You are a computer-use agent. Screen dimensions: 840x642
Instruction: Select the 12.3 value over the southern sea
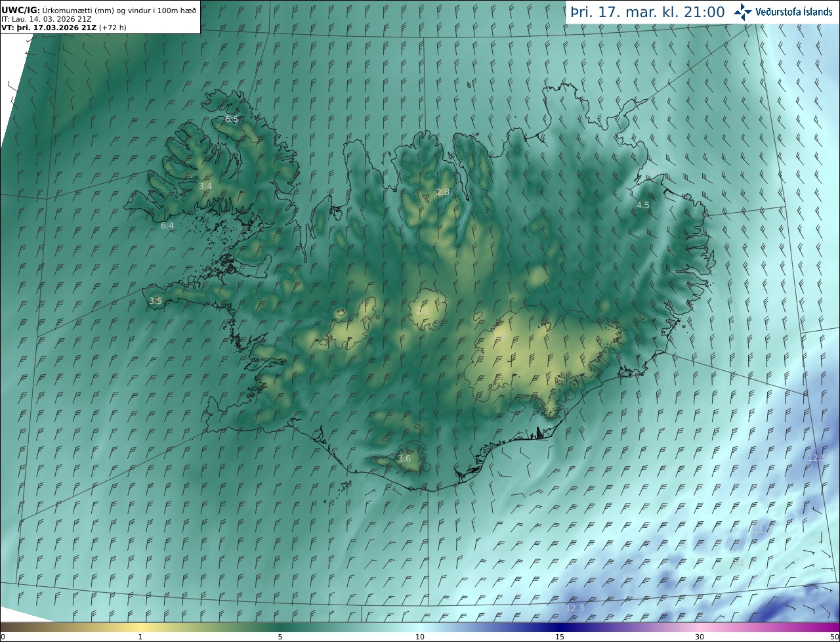(575, 609)
